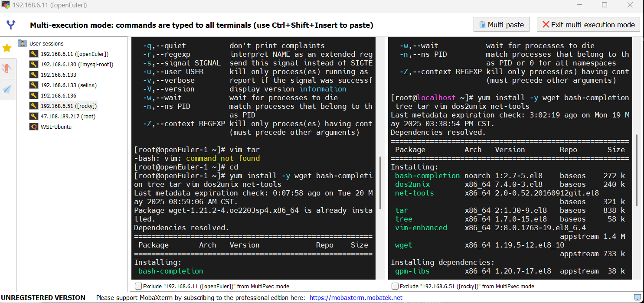Viewport: 644px width, 303px height.
Task: Click the rocky terminal scrollbar
Action: pos(637,170)
